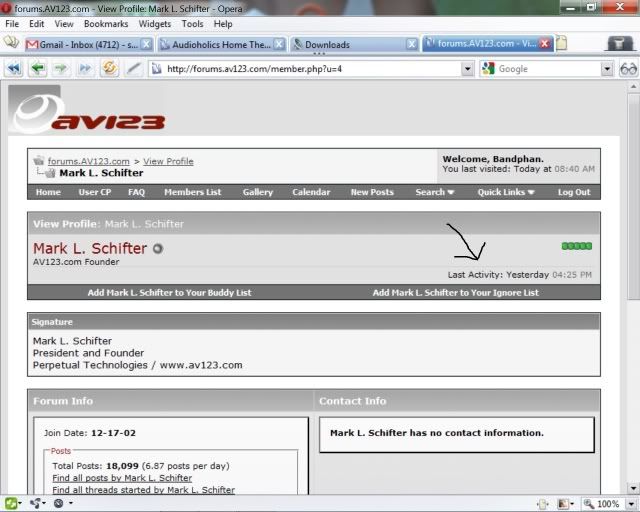Open the Widgets menu
640x512 pixels.
click(155, 24)
